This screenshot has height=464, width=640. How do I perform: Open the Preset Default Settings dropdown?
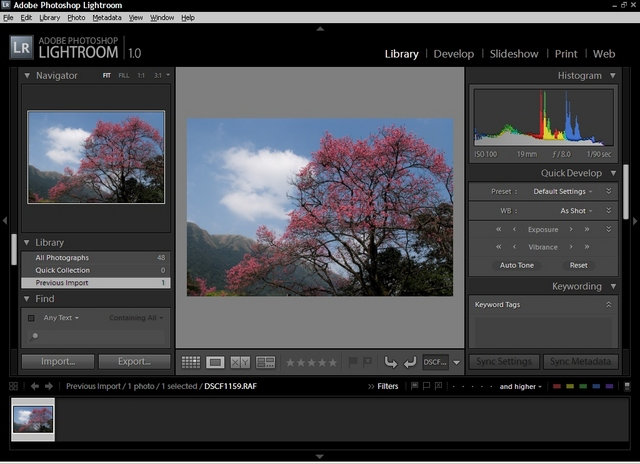coord(562,191)
